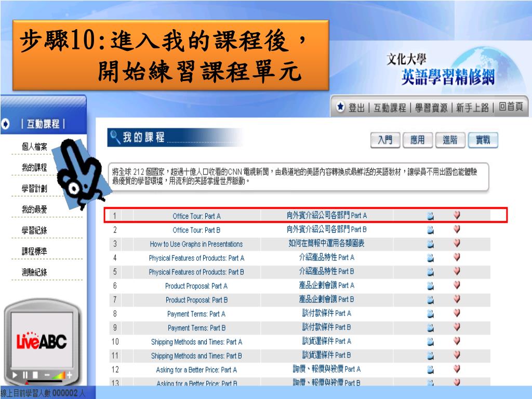Open notes icon for Physical Features Part B

pos(430,272)
